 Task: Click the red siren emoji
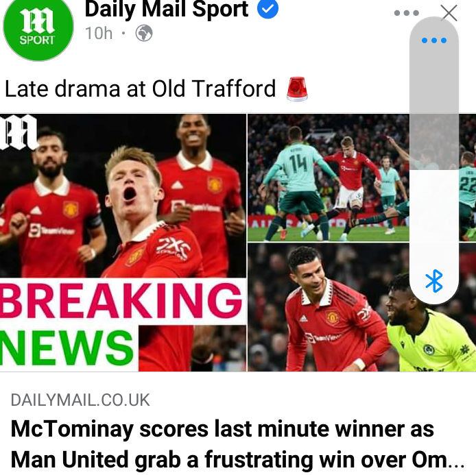297,89
